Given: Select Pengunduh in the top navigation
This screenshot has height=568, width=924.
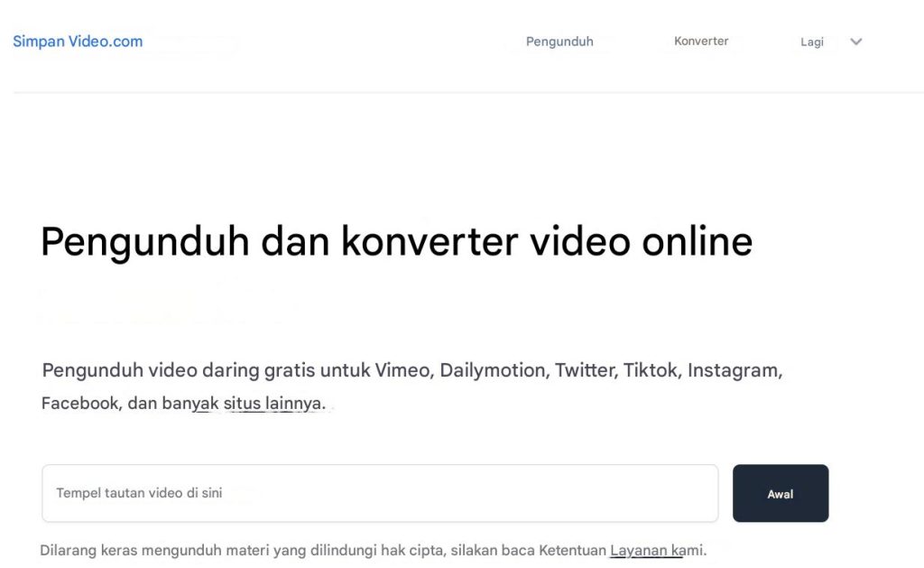Looking at the screenshot, I should pos(559,41).
